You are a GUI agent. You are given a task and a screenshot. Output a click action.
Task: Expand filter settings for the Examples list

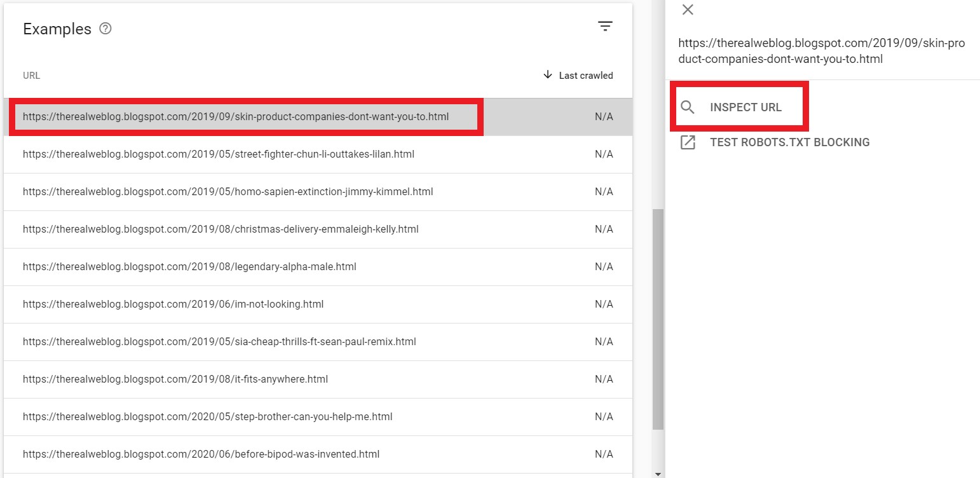click(x=605, y=25)
